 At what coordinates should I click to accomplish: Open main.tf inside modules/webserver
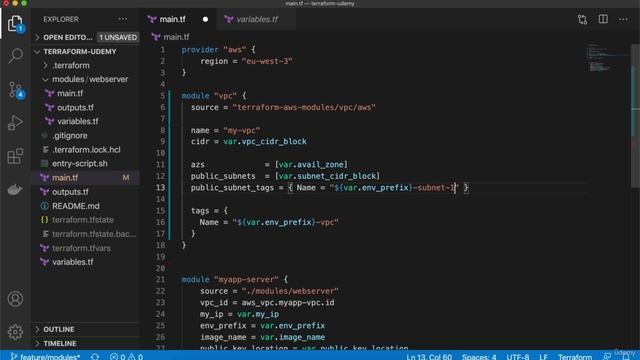click(70, 93)
